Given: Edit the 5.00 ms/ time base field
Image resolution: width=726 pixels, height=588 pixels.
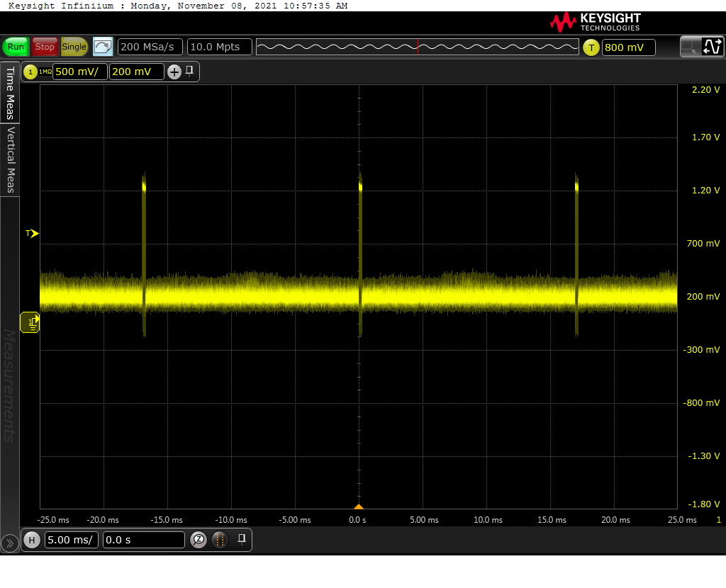Looking at the screenshot, I should (72, 540).
